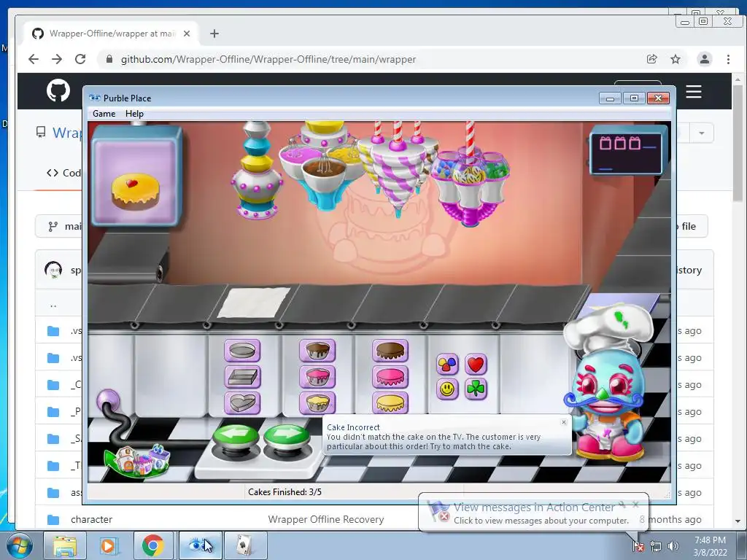The image size is (747, 560).
Task: Click the Purble Place taskbar button
Action: [x=200, y=545]
